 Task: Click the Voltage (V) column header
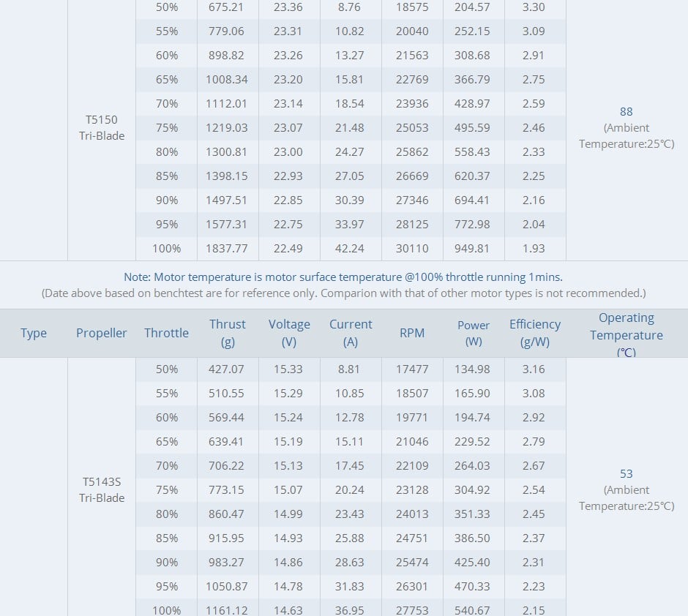coord(288,333)
